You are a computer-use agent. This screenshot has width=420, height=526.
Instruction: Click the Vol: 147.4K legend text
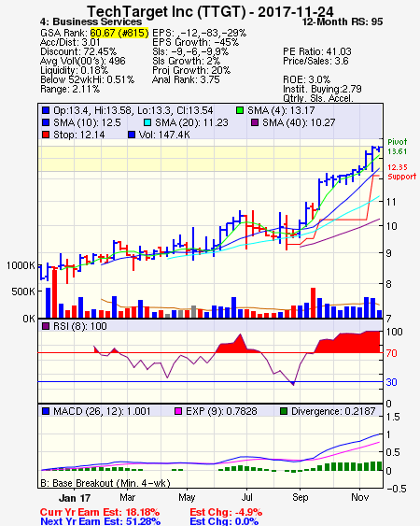tap(164, 135)
